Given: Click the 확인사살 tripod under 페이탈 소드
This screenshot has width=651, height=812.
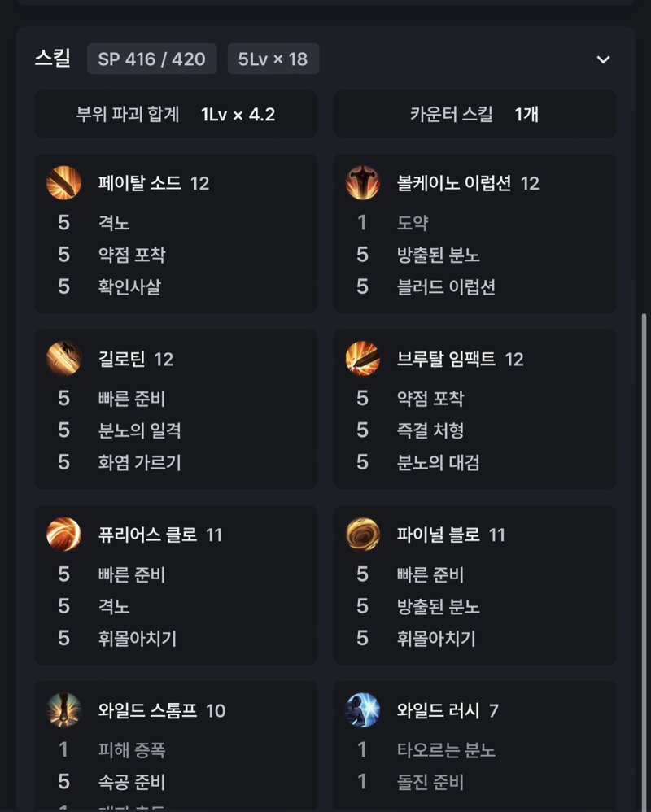Looking at the screenshot, I should pos(129,286).
